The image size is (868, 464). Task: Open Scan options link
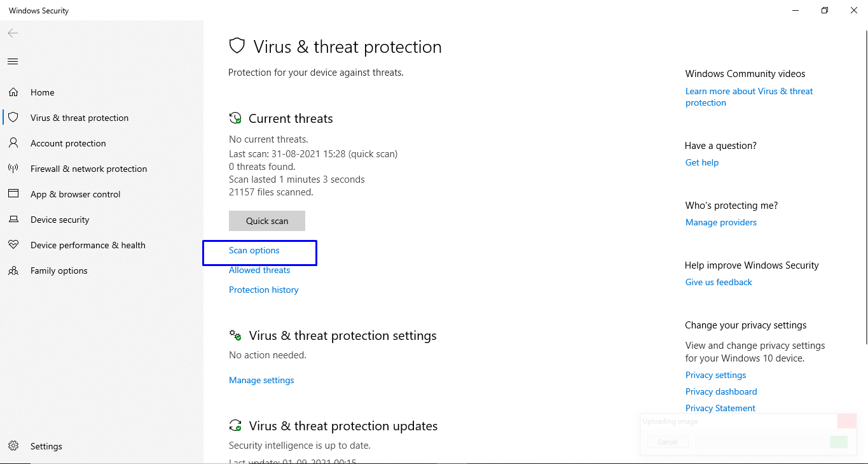(254, 250)
